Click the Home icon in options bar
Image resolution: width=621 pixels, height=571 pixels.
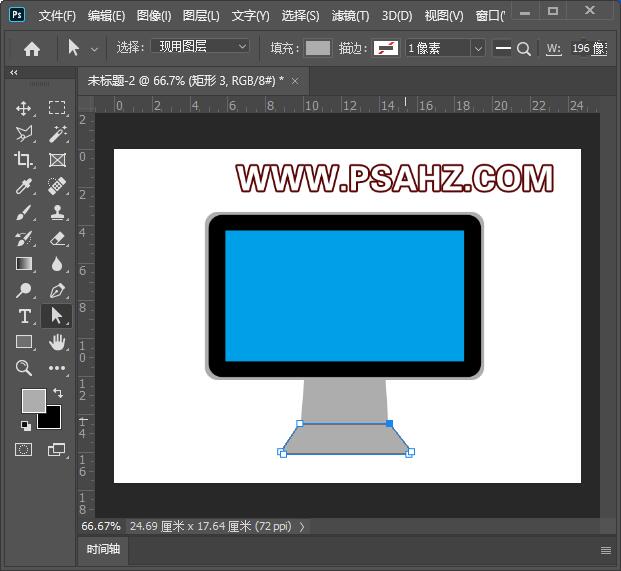(x=32, y=49)
